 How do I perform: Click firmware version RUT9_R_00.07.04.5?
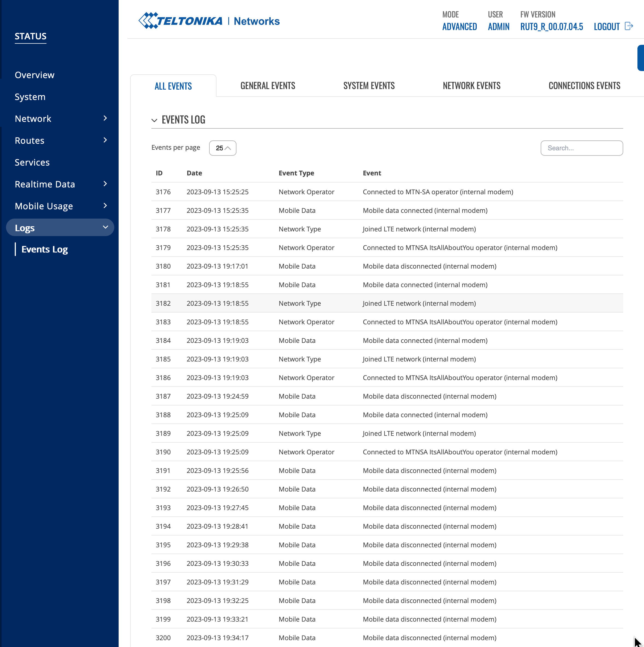[552, 27]
